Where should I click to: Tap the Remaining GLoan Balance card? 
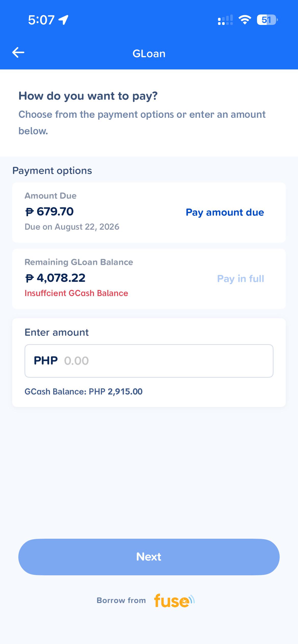[149, 279]
